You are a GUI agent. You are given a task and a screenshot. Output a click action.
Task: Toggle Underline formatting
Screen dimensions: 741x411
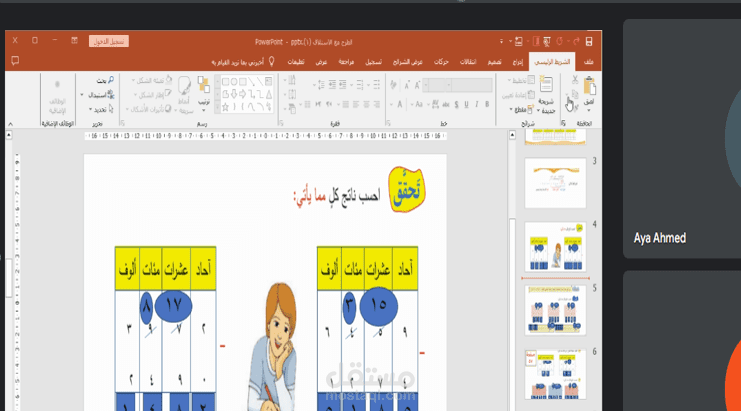[466, 104]
